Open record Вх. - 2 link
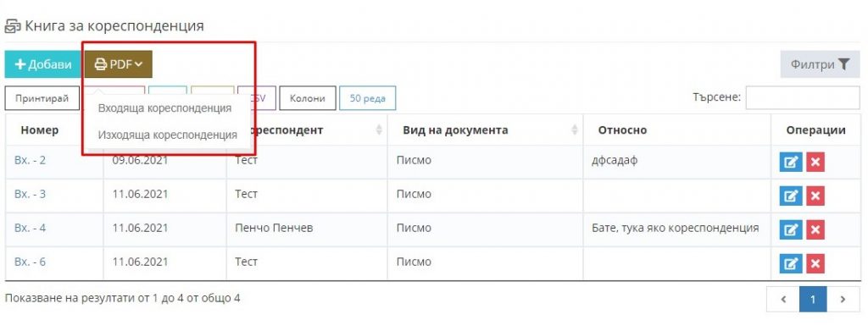This screenshot has height=331, width=868. [30, 161]
